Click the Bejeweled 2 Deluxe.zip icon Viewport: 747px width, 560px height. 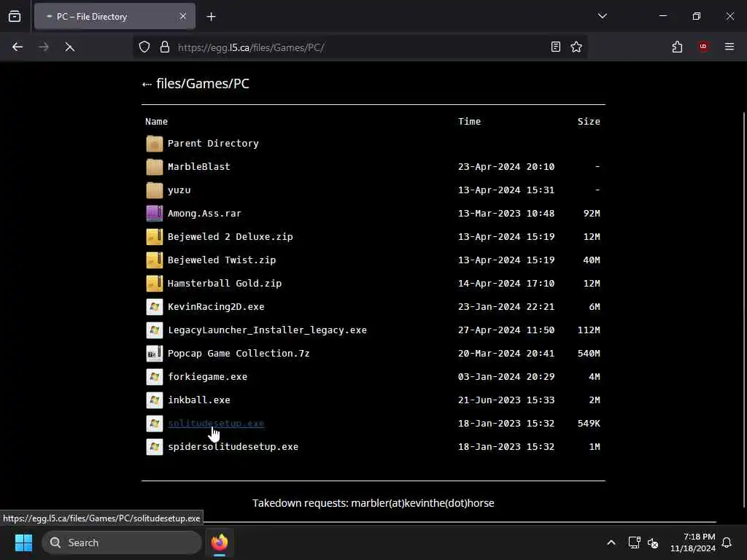155,237
